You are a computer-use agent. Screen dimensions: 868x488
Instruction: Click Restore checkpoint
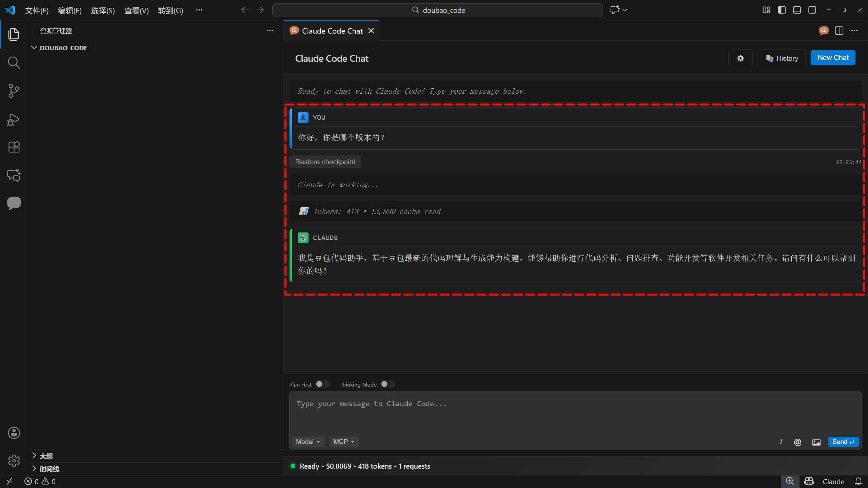click(x=325, y=162)
